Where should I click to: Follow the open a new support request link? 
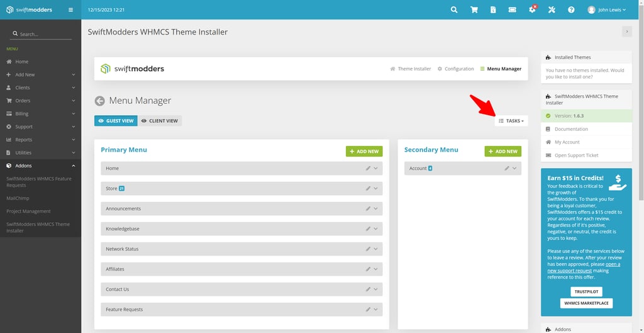584,268
